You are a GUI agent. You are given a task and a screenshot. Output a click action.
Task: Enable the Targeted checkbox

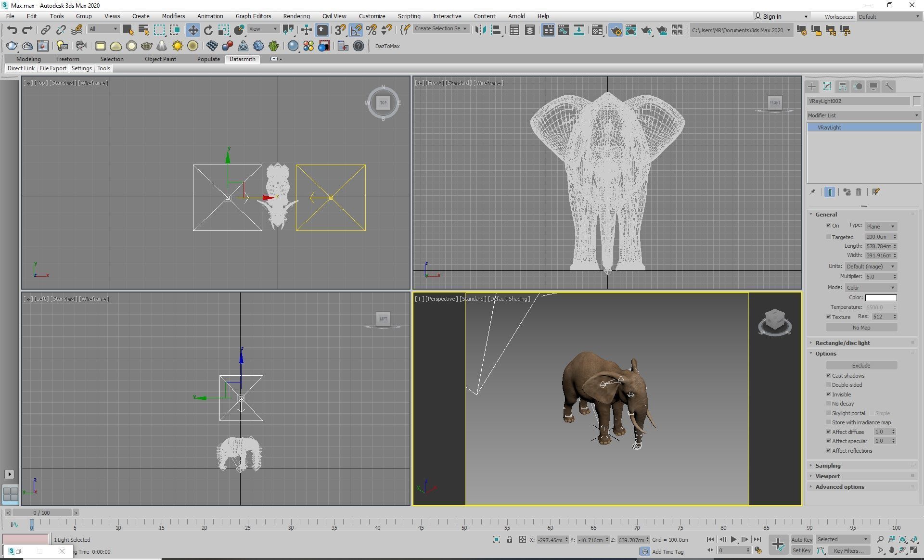pos(829,237)
